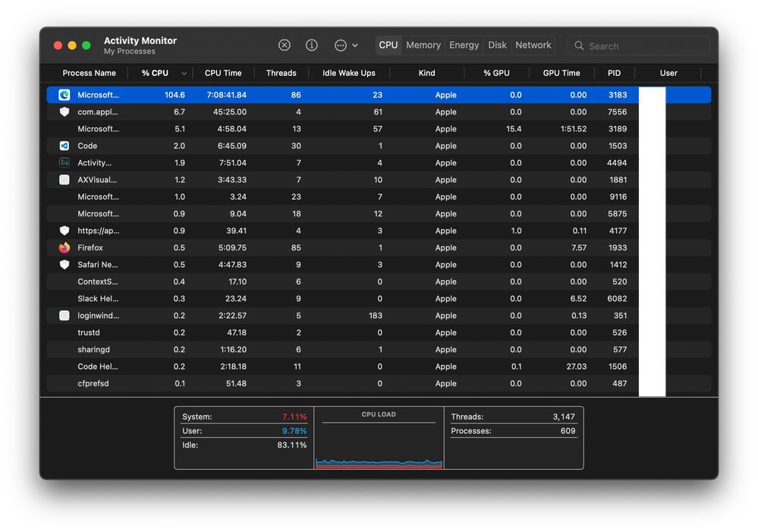Select the Slack Hel... process row
This screenshot has width=758, height=532.
coord(379,298)
